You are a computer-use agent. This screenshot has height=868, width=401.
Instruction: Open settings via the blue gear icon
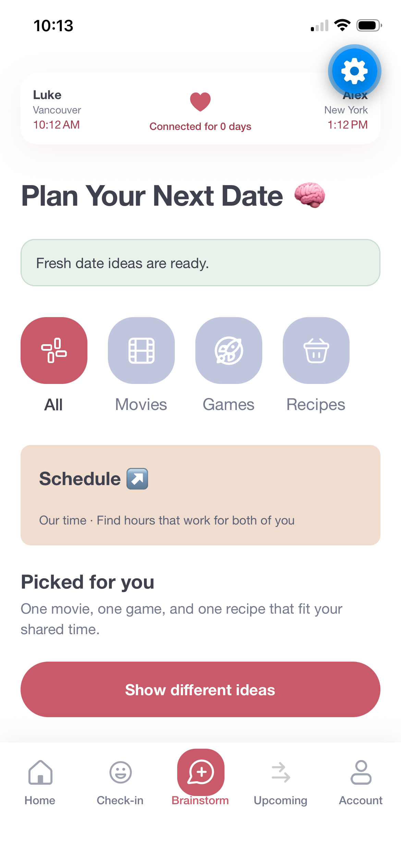(354, 71)
